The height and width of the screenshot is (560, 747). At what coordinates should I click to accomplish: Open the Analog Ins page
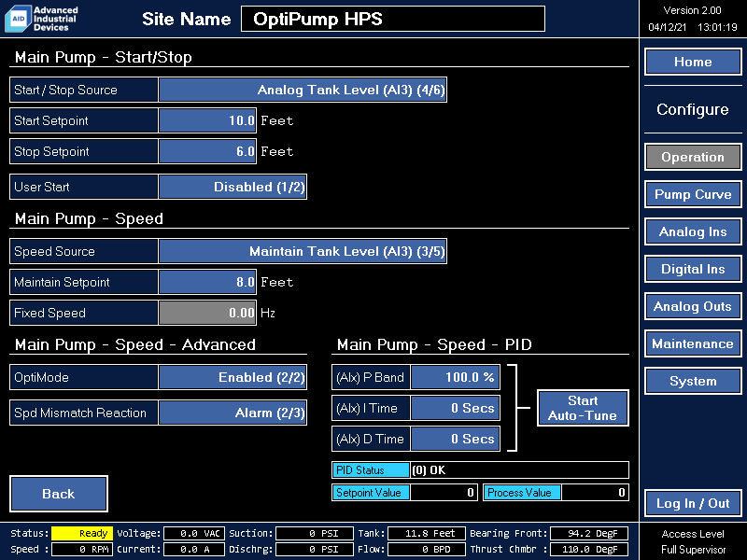pyautogui.click(x=693, y=231)
